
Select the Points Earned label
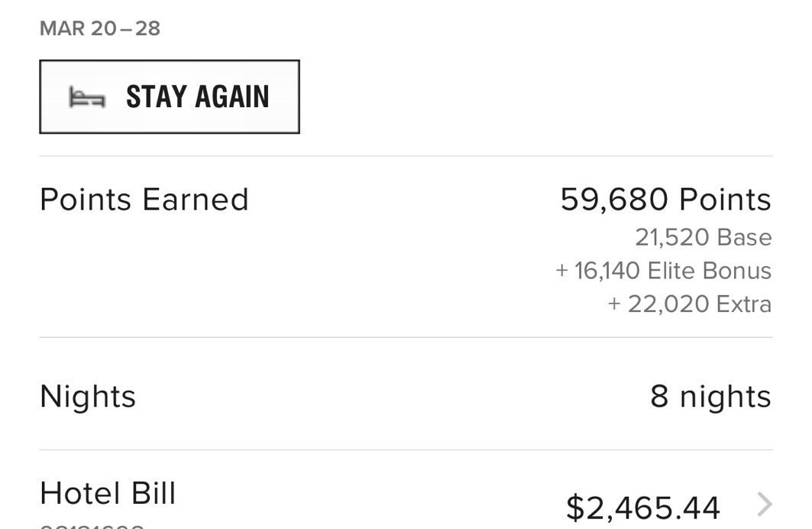pos(144,200)
